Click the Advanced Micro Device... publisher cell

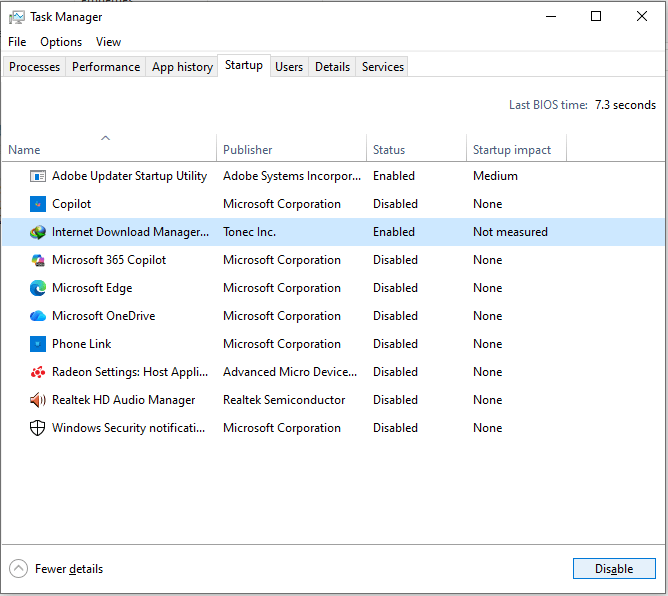[290, 372]
